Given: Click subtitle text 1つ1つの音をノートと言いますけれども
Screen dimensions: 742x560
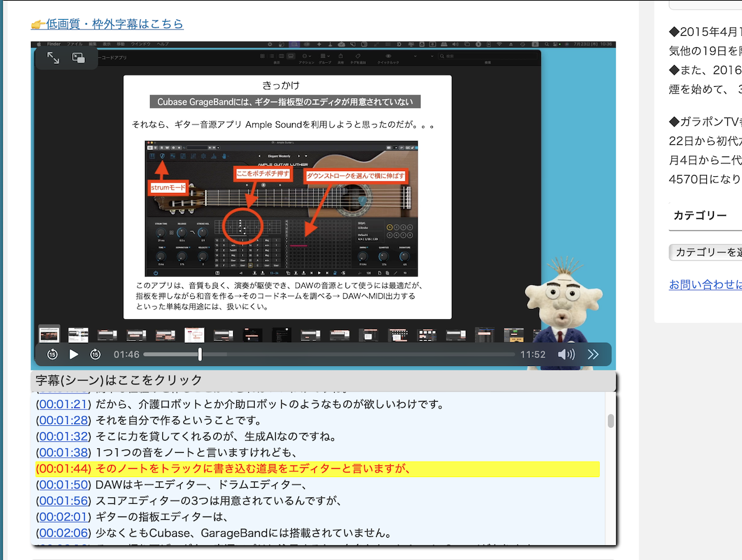Looking at the screenshot, I should coord(197,453).
